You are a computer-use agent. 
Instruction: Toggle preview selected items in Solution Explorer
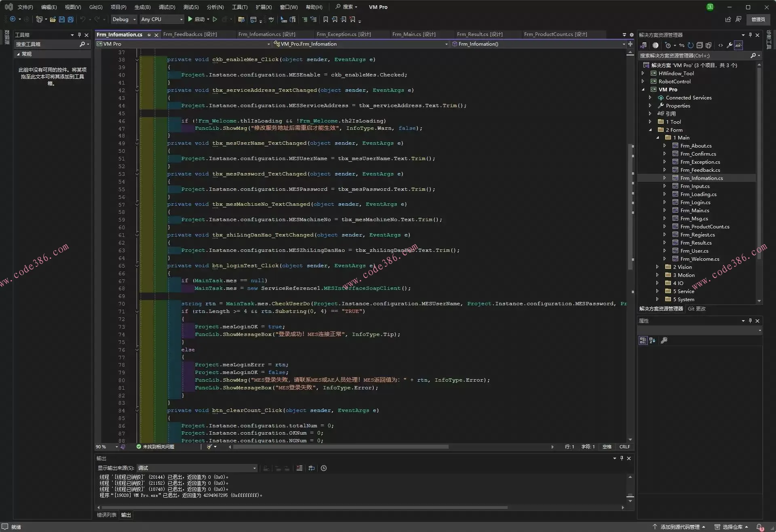point(738,45)
